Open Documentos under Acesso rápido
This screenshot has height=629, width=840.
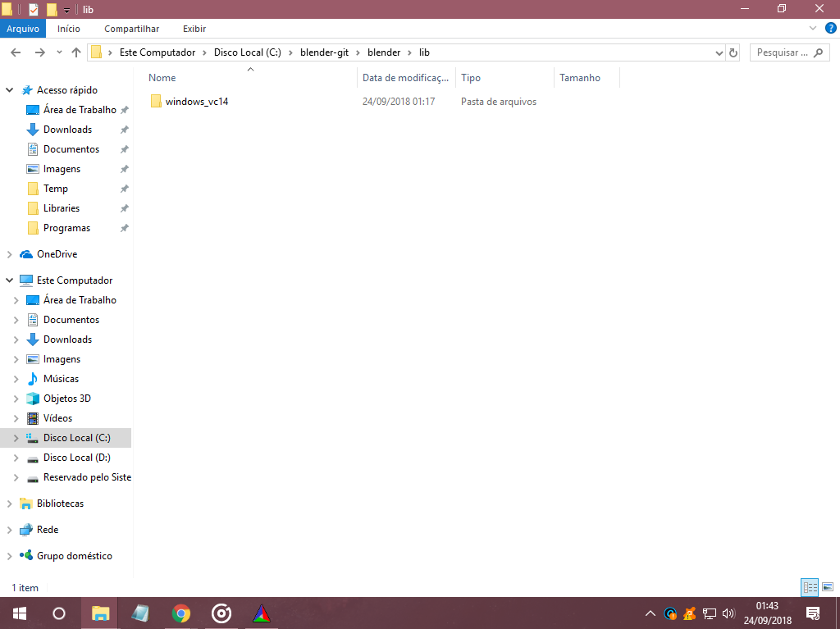point(71,149)
